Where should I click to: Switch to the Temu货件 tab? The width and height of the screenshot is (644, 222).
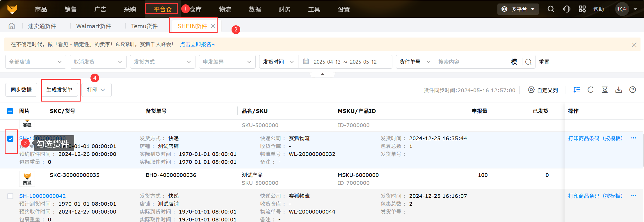[x=144, y=26]
